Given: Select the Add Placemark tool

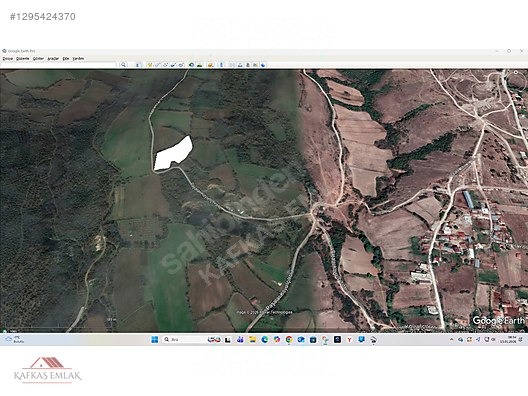Looking at the screenshot, I should 150,65.
